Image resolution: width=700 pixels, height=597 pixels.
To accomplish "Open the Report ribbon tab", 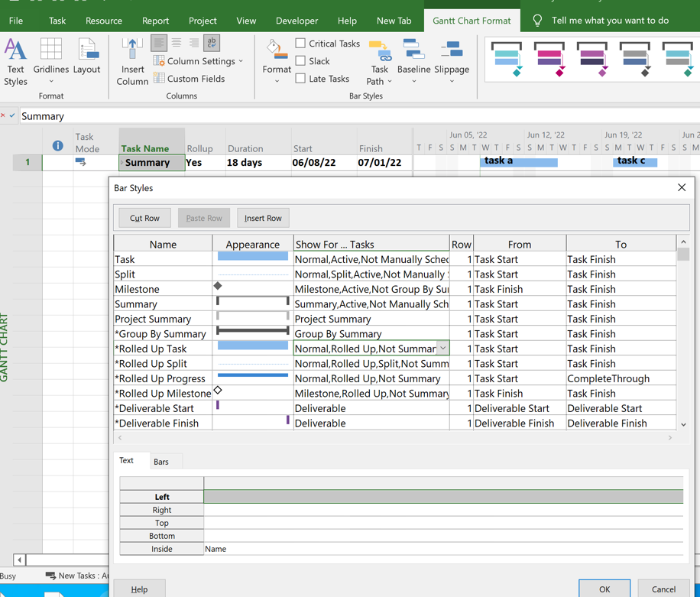I will [x=155, y=21].
